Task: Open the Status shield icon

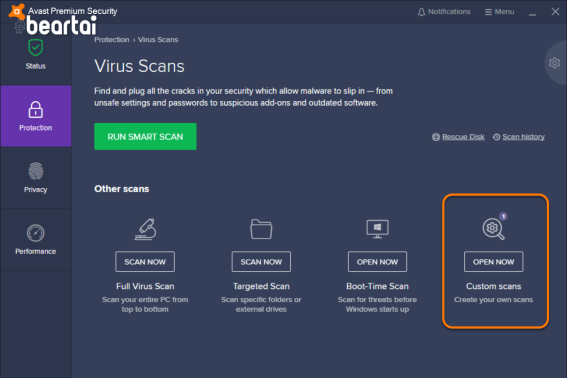Action: click(35, 48)
